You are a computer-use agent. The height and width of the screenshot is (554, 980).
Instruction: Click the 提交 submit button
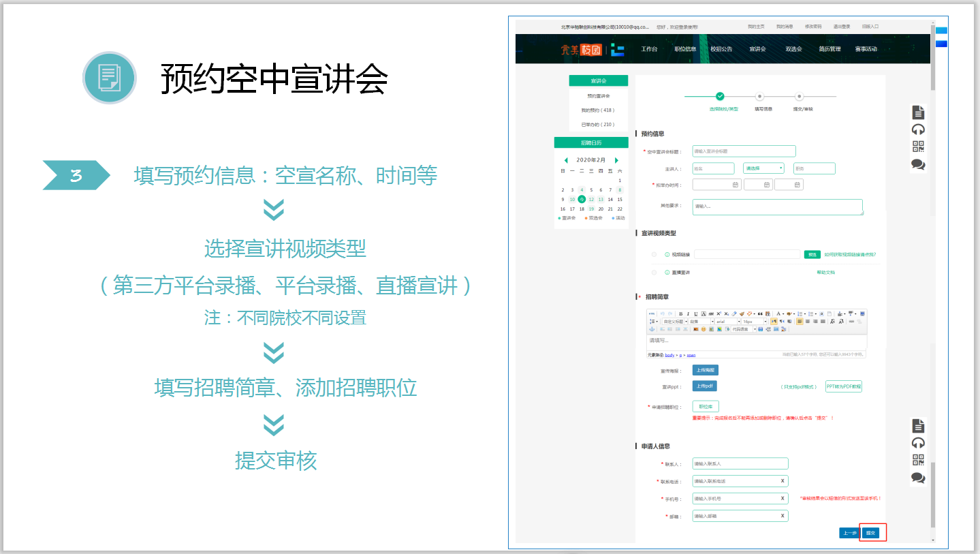(870, 533)
